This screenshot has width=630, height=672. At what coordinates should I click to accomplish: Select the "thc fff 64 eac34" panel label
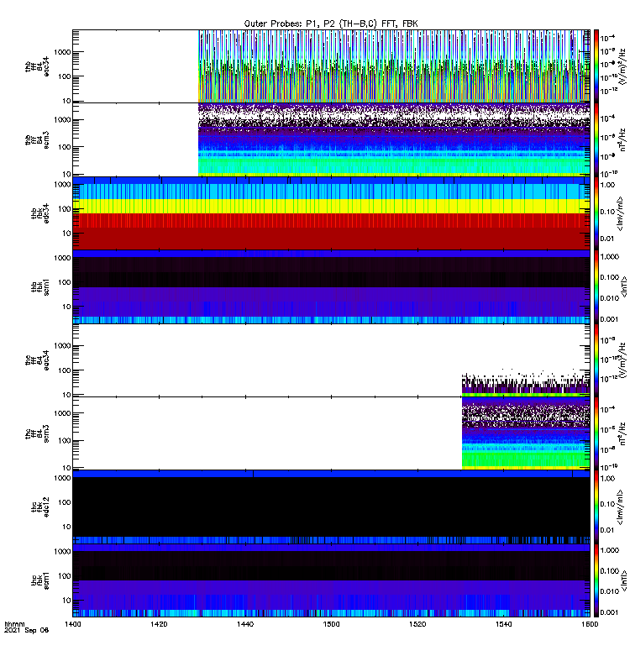point(37,360)
